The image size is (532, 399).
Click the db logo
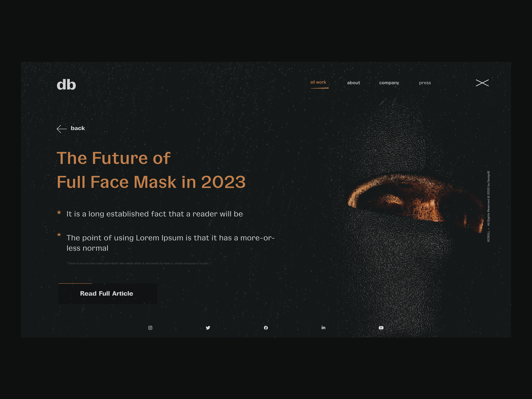click(66, 85)
